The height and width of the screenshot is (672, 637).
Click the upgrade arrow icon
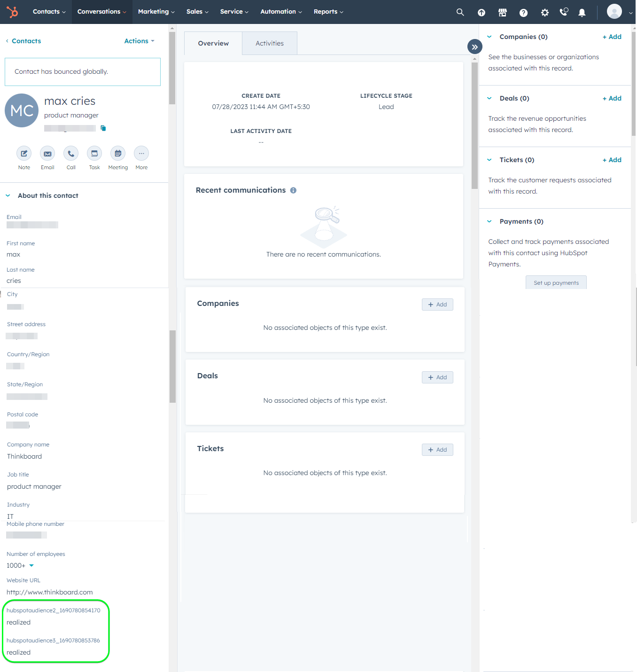click(x=482, y=13)
